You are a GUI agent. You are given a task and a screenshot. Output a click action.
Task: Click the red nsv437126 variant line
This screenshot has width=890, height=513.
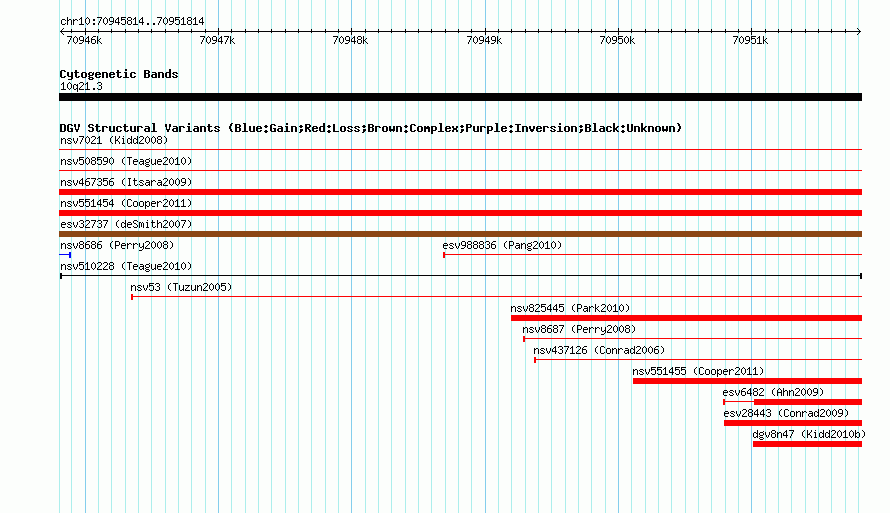698,360
